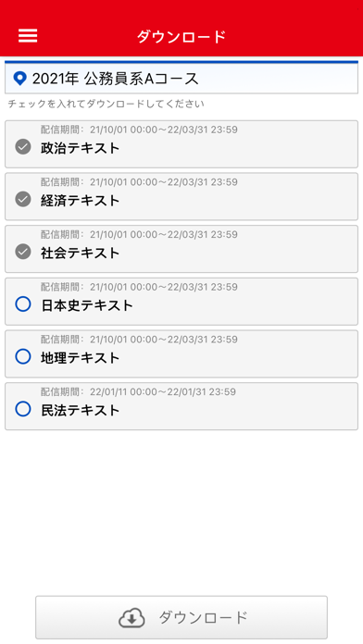Viewport: 363px width, 644px height.
Task: Select the 日本史テキスト title text
Action: (87, 305)
